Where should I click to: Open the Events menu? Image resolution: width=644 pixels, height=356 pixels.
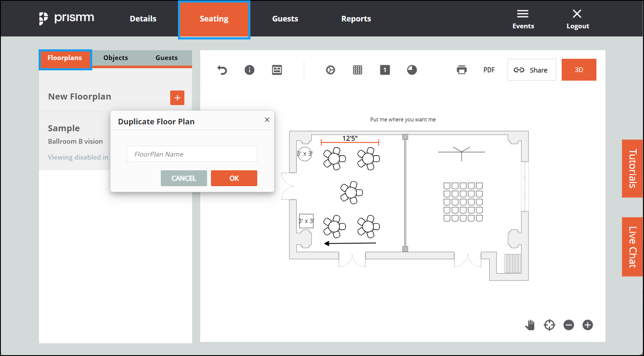[x=523, y=18]
